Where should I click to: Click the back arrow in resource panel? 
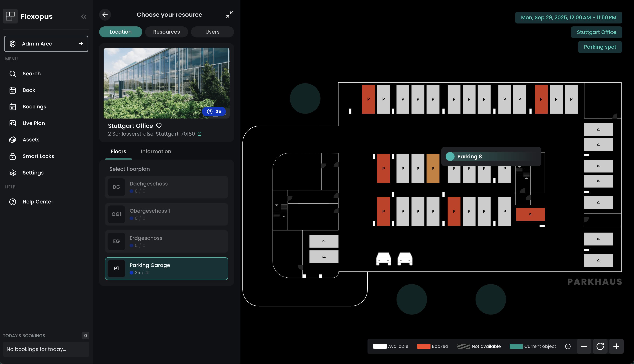[x=105, y=15]
